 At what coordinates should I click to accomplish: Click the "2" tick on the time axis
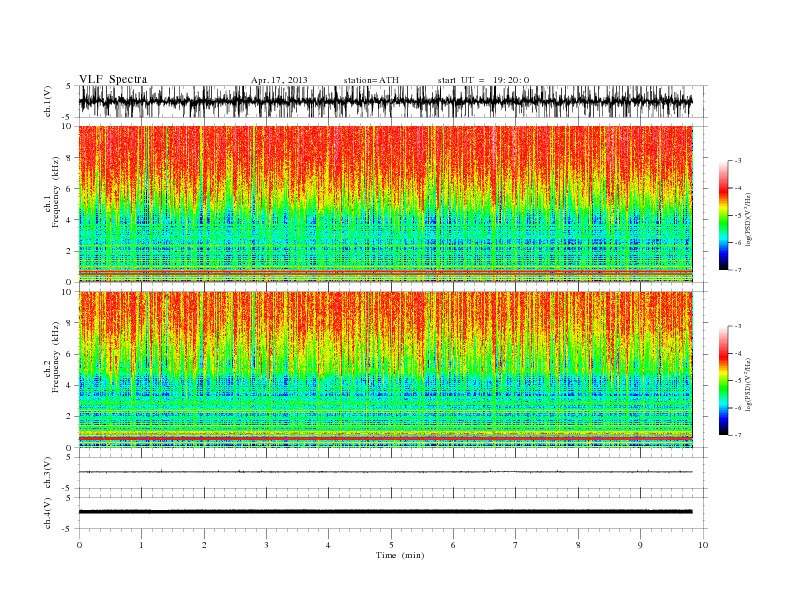click(204, 545)
